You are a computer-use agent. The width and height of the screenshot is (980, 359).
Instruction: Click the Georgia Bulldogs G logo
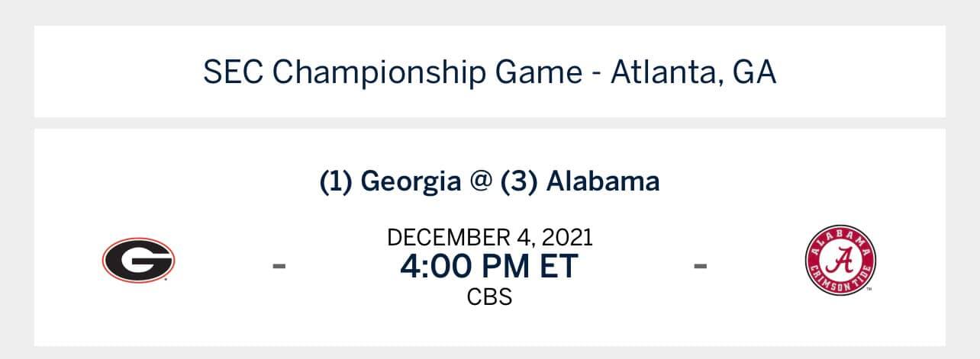(138, 260)
